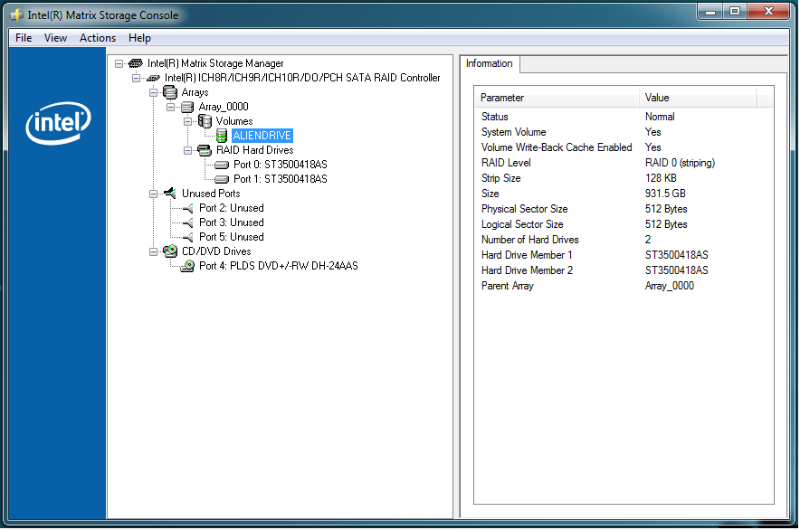Click Number of Hard Drives parameter
This screenshot has height=530, width=800.
pos(530,239)
